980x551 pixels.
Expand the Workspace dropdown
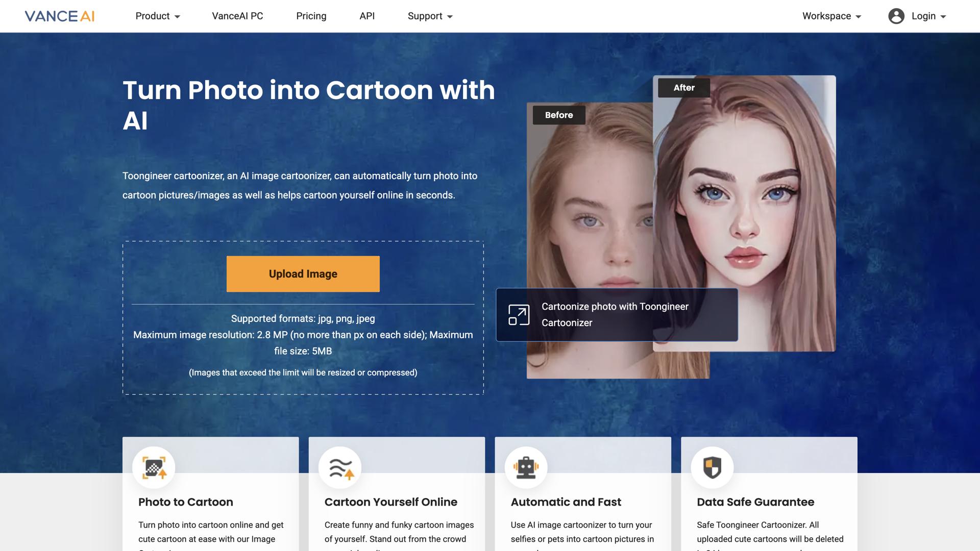tap(831, 16)
